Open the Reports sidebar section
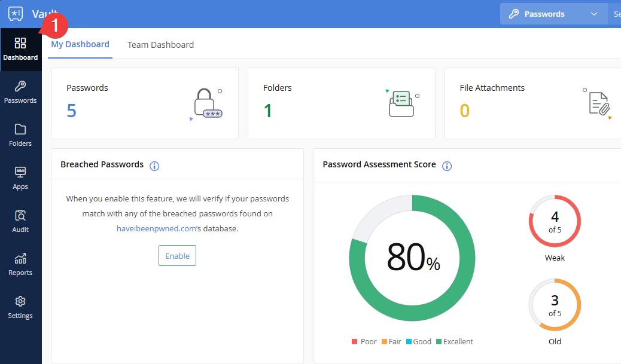 20,264
